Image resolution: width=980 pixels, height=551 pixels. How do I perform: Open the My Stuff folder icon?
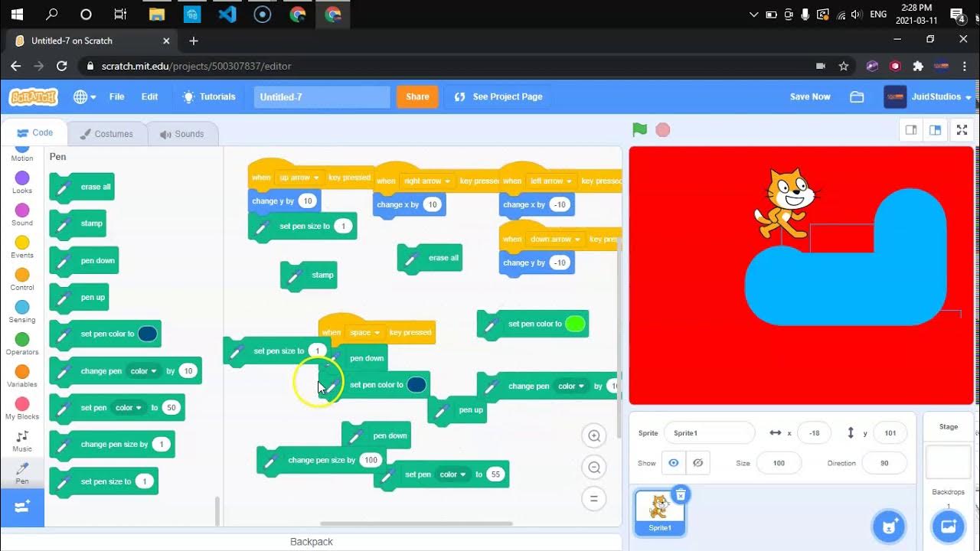[857, 96]
